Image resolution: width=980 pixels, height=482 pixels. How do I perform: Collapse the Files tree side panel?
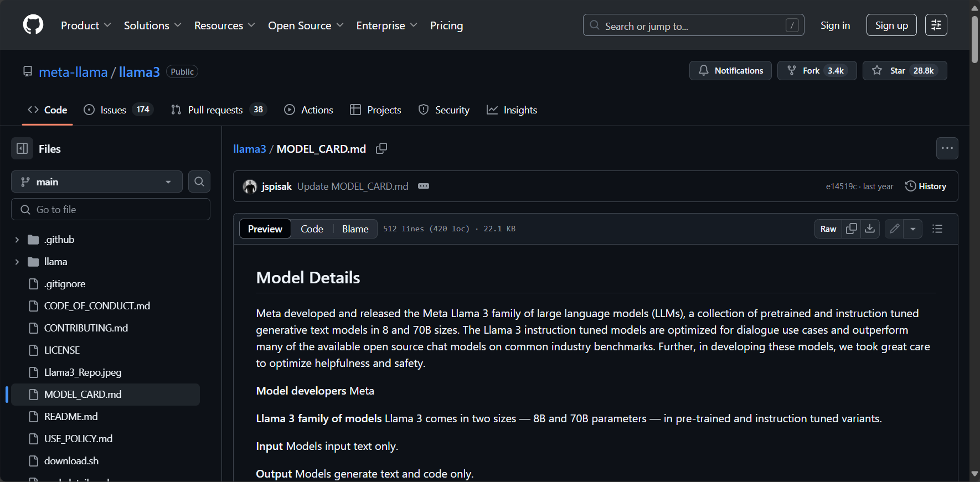coord(22,148)
